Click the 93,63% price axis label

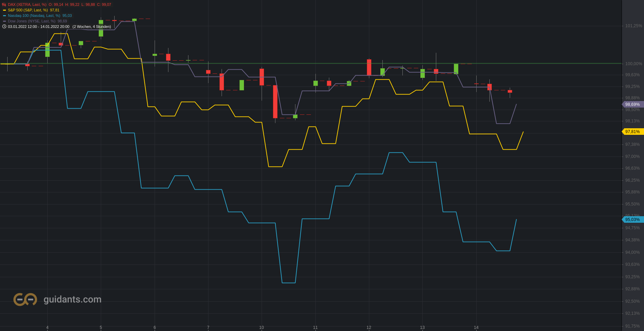coord(633,264)
